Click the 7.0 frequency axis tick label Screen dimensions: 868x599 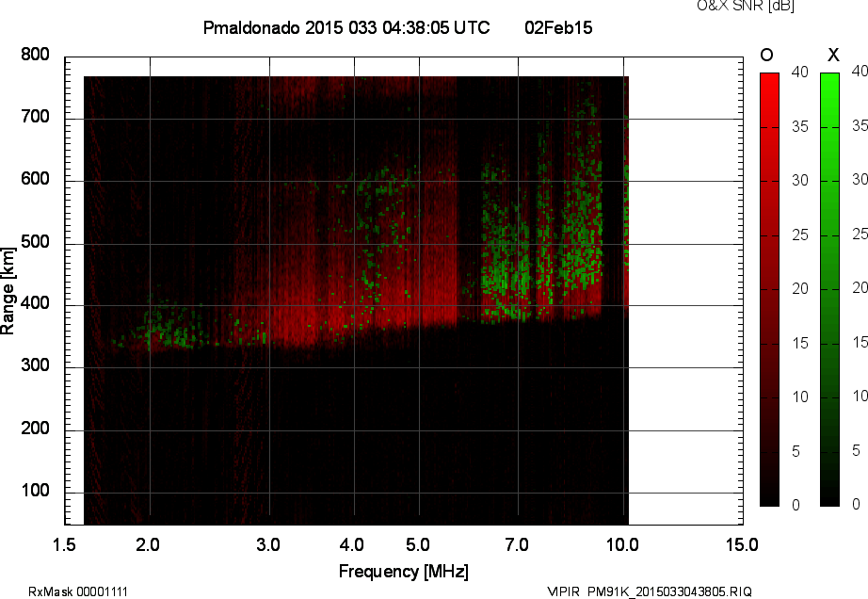coord(517,544)
